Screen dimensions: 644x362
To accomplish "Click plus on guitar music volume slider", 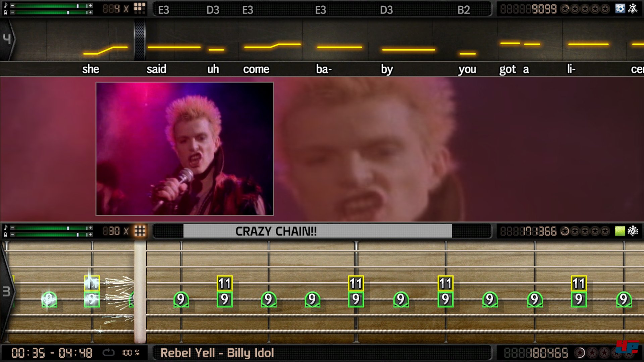I will click(x=90, y=228).
